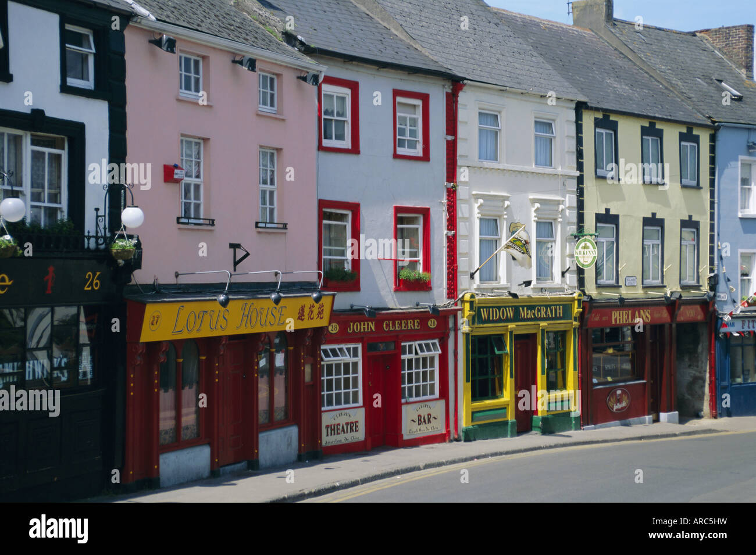Screen dimensions: 756x555
Task: Click the number 26 on the black shopfront
Action: 92,281
